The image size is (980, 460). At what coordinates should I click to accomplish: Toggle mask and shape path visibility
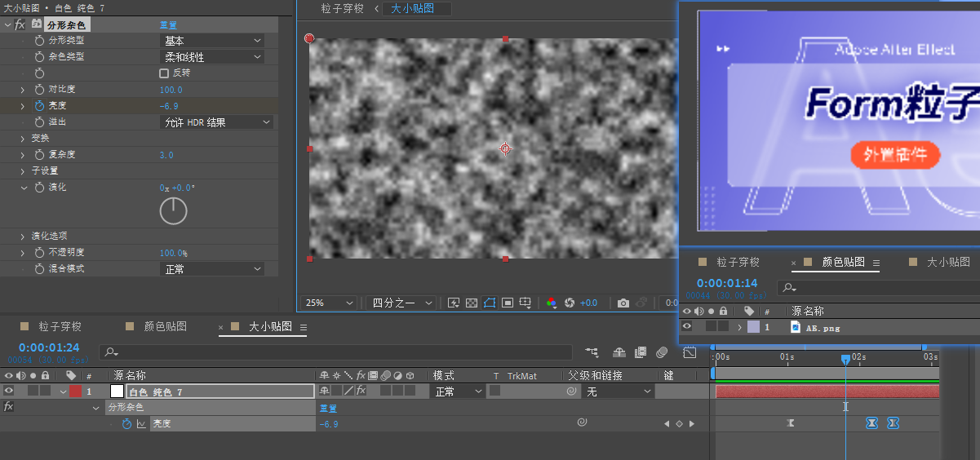pos(489,303)
